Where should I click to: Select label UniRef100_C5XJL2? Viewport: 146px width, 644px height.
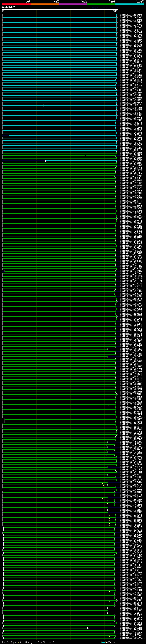[x=131, y=178]
